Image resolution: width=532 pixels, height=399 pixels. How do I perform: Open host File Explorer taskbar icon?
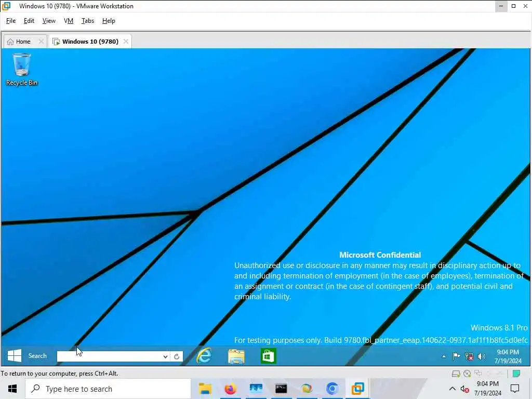tap(205, 389)
